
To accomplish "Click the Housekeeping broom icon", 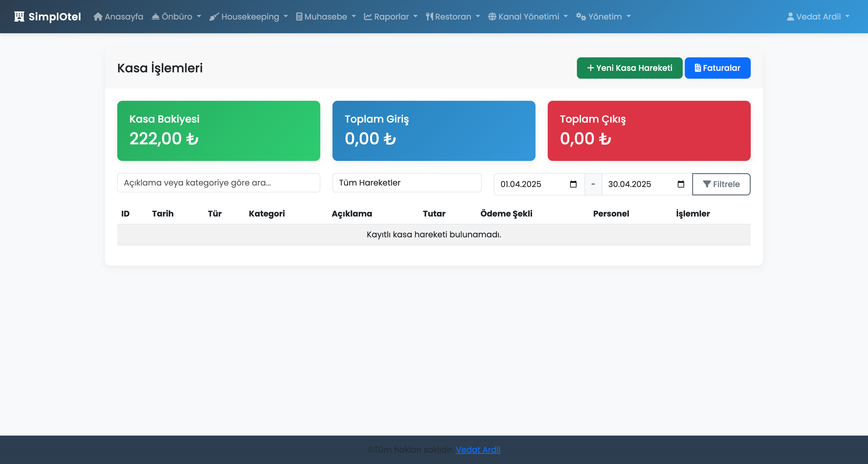I will (214, 16).
